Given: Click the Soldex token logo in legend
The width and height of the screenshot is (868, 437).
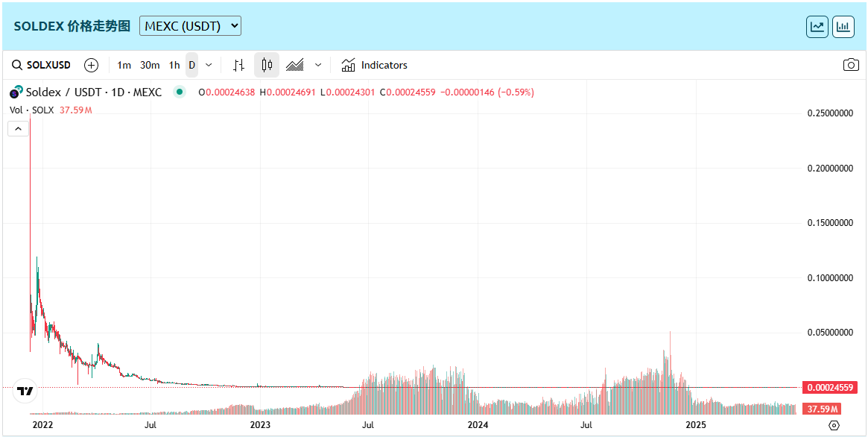Looking at the screenshot, I should (x=16, y=92).
